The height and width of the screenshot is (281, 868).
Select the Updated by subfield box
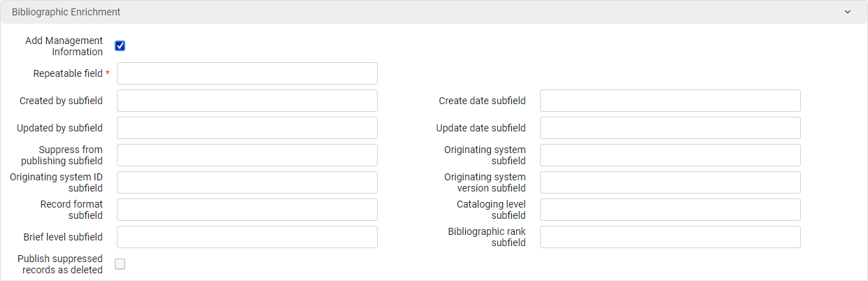click(x=247, y=128)
